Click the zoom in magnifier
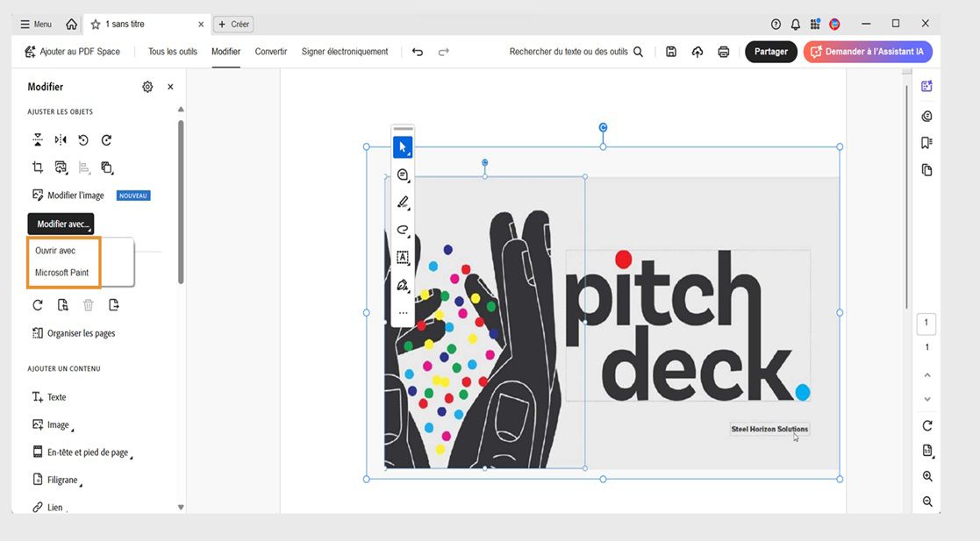The image size is (980, 541). [x=926, y=476]
